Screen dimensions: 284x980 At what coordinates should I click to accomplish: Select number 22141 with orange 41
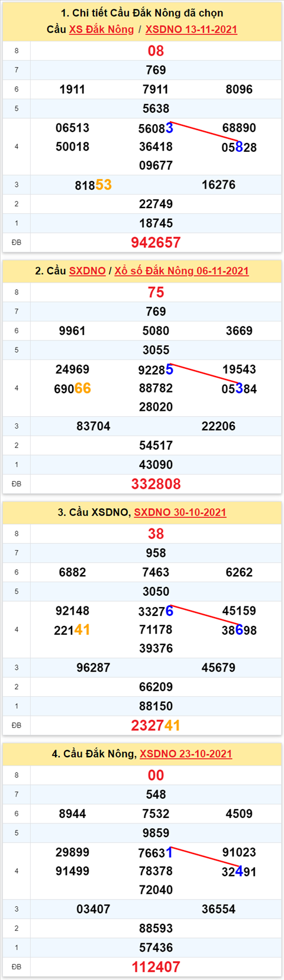(x=72, y=630)
